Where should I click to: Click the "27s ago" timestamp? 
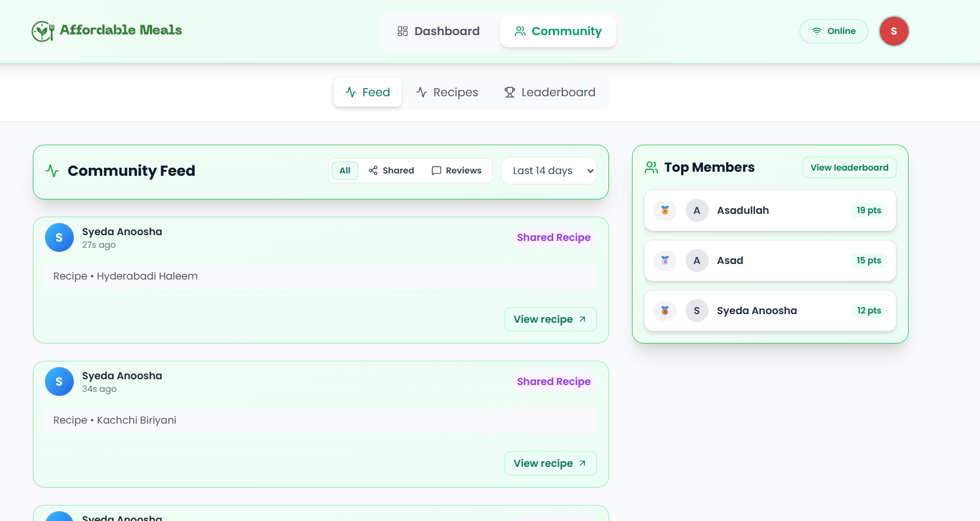tap(99, 245)
